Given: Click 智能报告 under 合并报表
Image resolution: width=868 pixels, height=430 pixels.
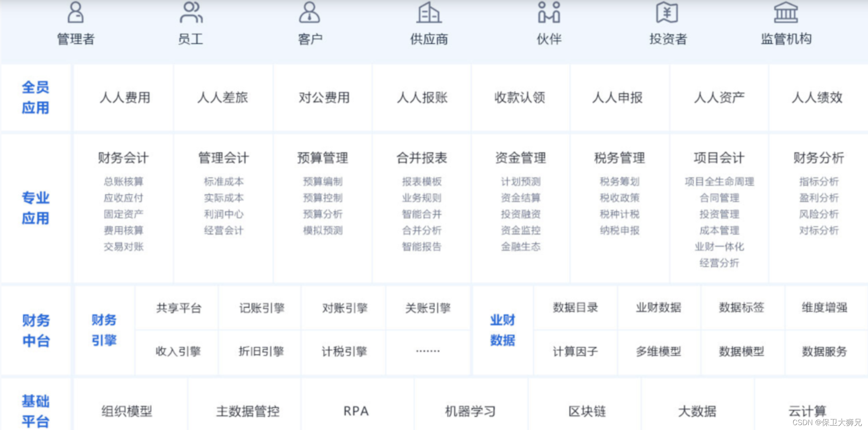Looking at the screenshot, I should (x=422, y=247).
